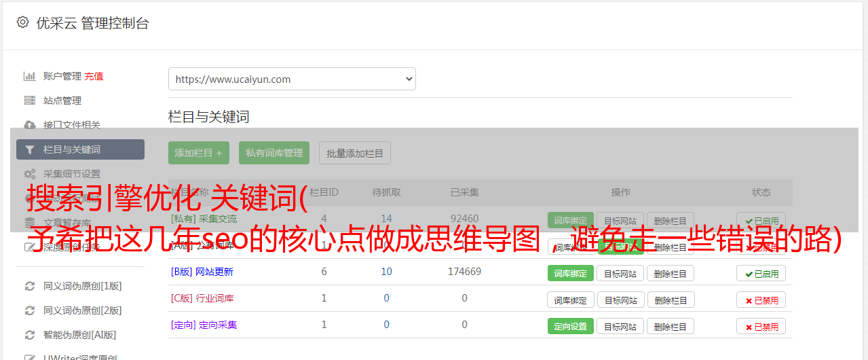
Task: Open 同义词伪原创[2版] sidebar item
Action: pyautogui.click(x=83, y=310)
